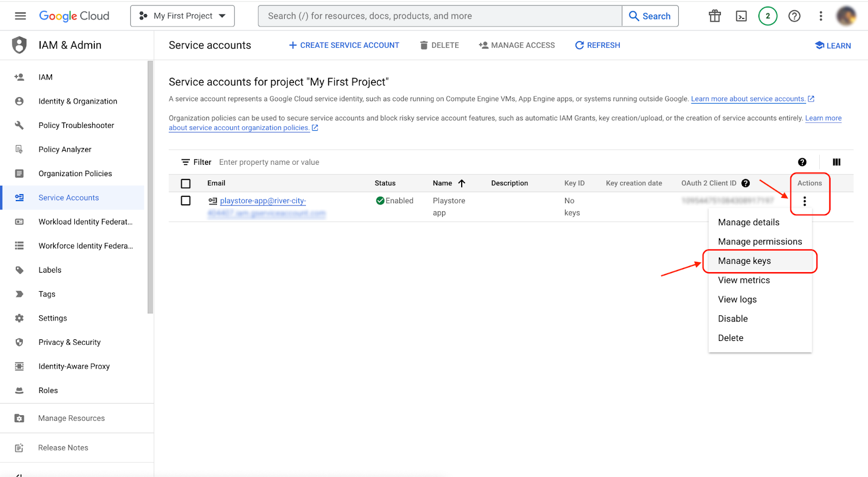This screenshot has height=477, width=868.
Task: Open the help question mark icon in header
Action: click(794, 16)
